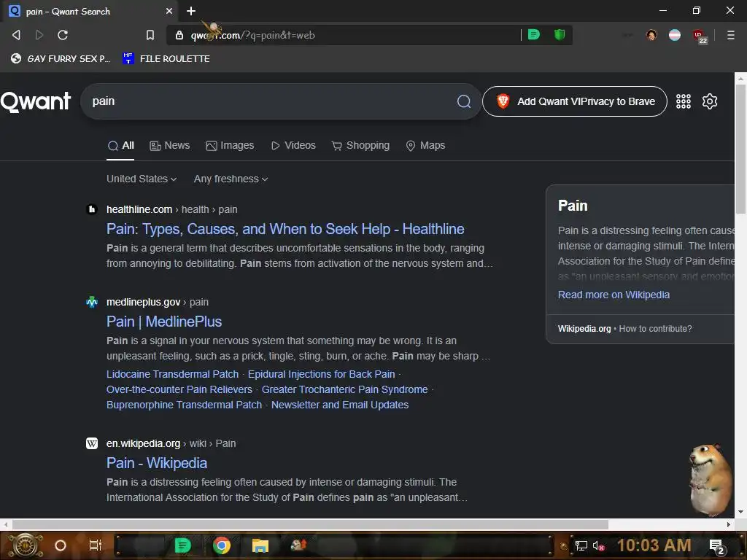Click the medlineplus.gov breadcrumb text
The image size is (747, 560).
pyautogui.click(x=144, y=302)
